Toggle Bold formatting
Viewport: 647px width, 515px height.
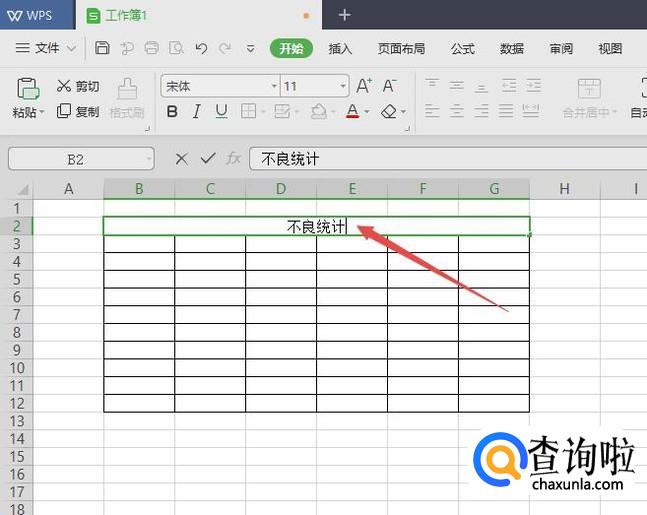pos(172,111)
